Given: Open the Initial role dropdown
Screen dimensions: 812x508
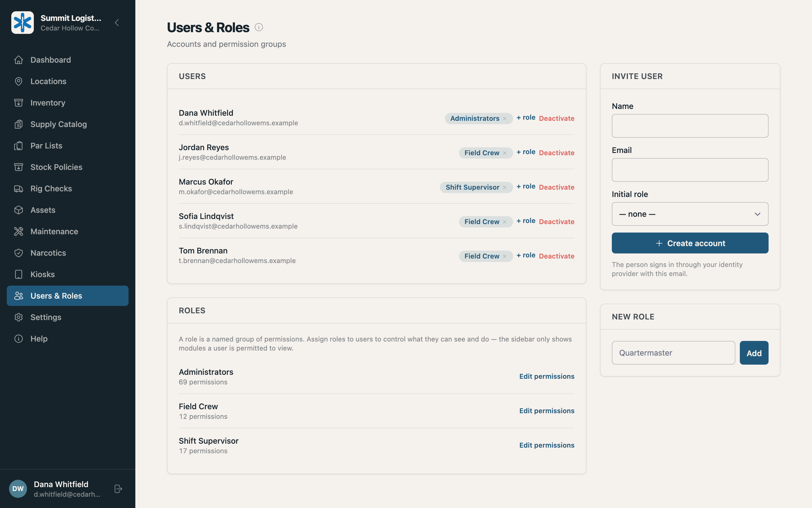Looking at the screenshot, I should click(690, 214).
